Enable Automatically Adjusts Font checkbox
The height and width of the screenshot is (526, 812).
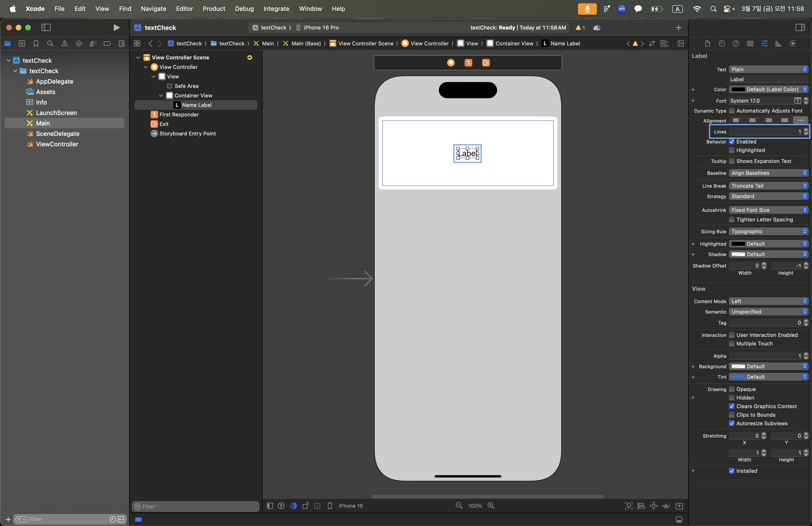[x=732, y=111]
